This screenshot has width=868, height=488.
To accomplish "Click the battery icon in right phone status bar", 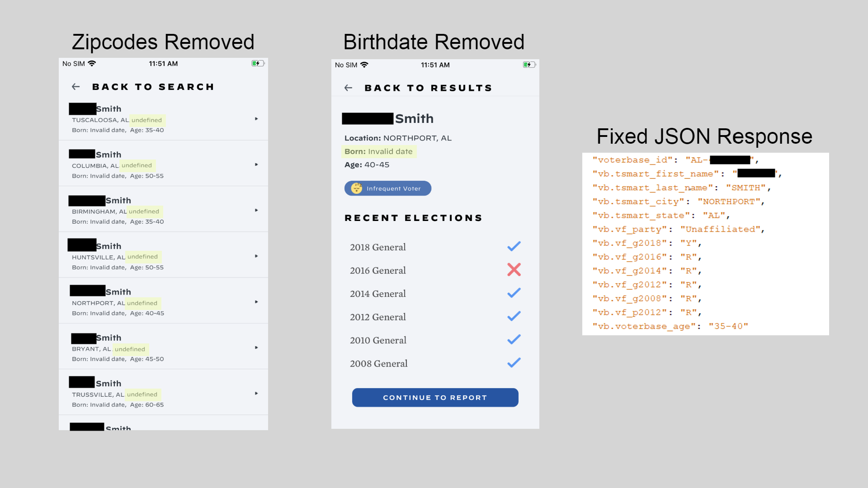I will (x=529, y=65).
